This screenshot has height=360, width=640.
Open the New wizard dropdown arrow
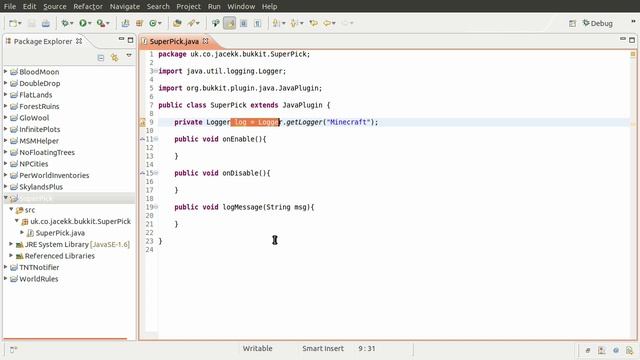click(20, 23)
